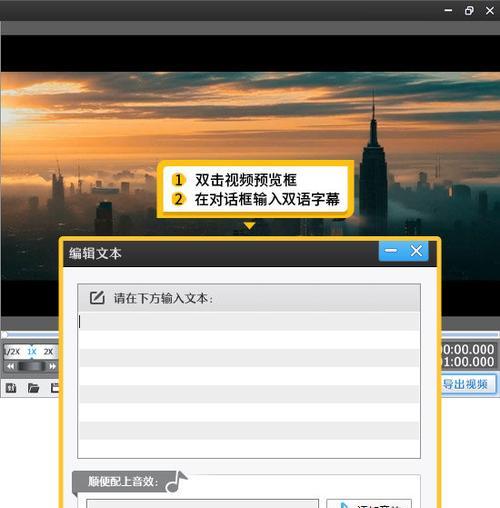
Task: Click the music note icon by 顺便配上音效
Action: (x=176, y=482)
